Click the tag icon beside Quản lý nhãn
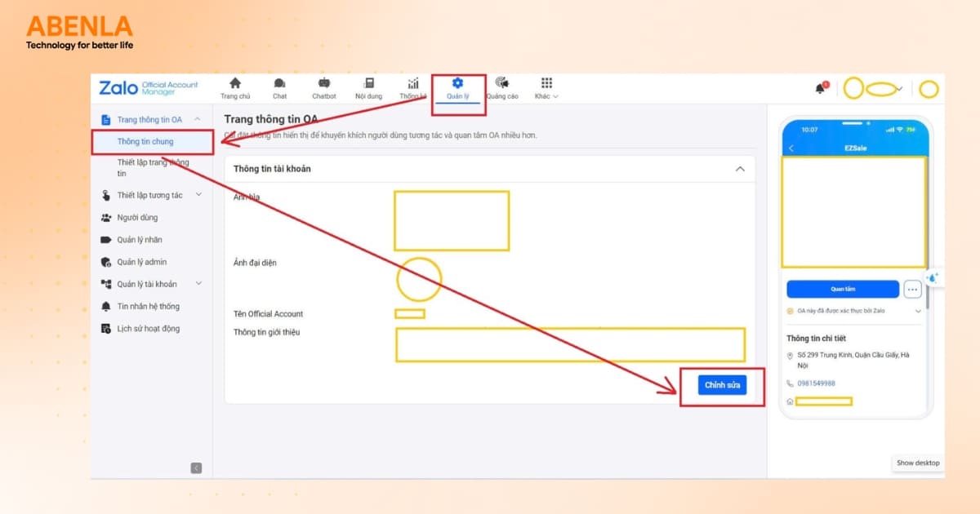Screen dimensions: 980x514 point(106,240)
